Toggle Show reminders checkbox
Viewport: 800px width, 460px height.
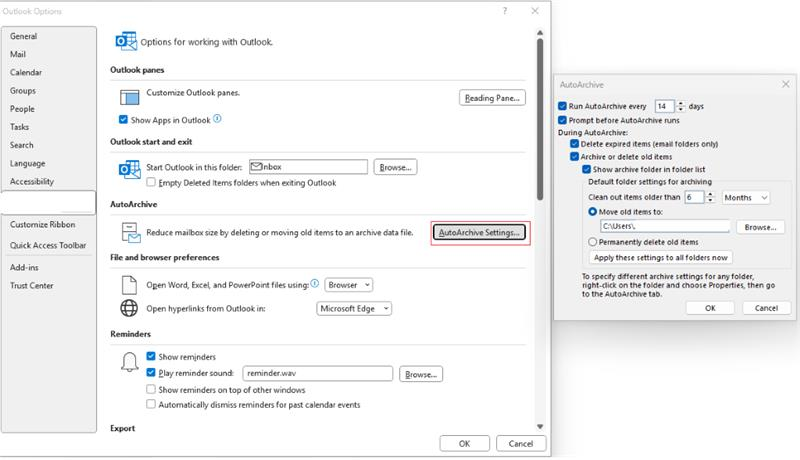pyautogui.click(x=151, y=356)
